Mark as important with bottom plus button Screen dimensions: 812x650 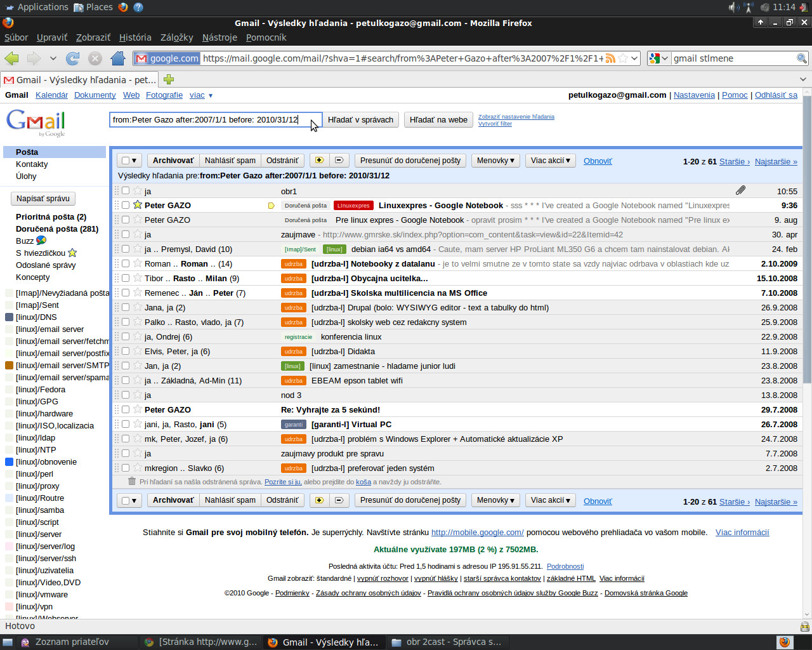[319, 500]
